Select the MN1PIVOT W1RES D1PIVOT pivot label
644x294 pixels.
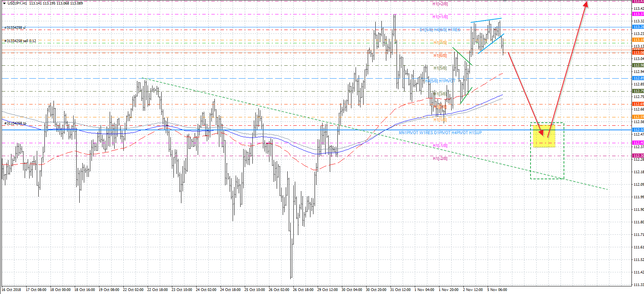[x=440, y=133]
